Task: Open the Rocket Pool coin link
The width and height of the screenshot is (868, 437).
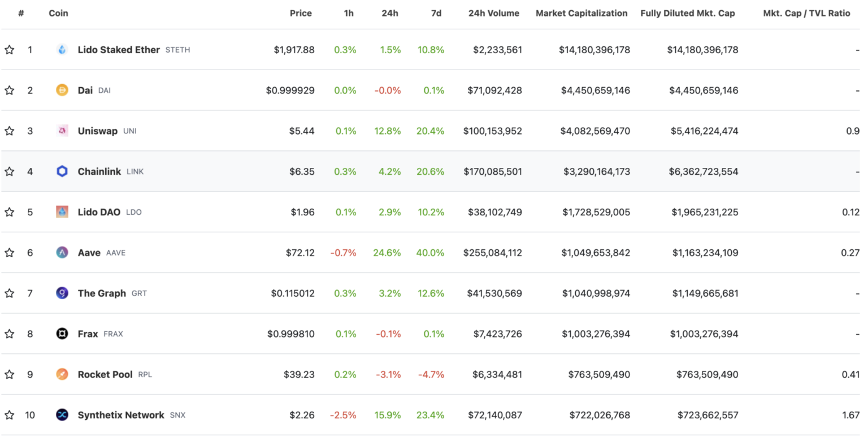Action: (105, 374)
